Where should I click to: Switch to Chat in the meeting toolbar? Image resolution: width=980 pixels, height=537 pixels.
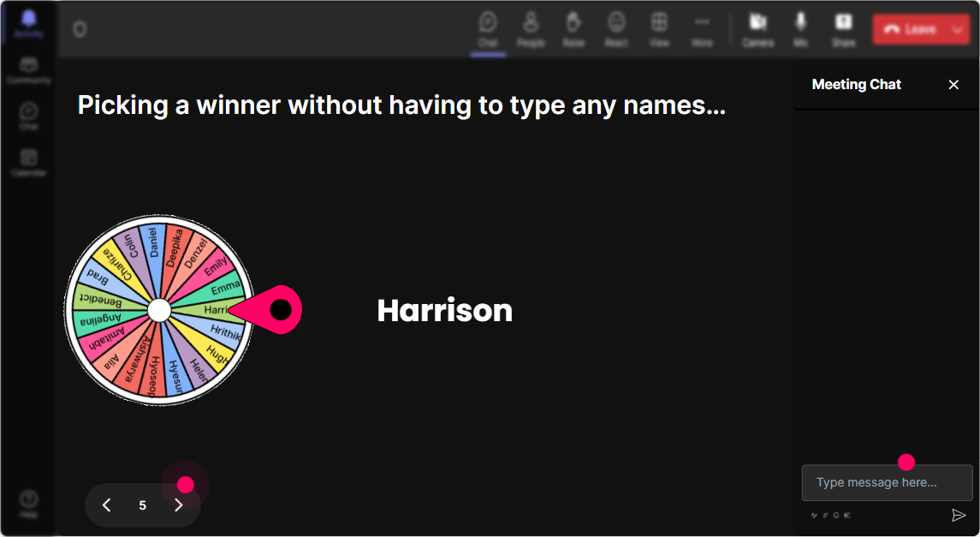tap(488, 29)
